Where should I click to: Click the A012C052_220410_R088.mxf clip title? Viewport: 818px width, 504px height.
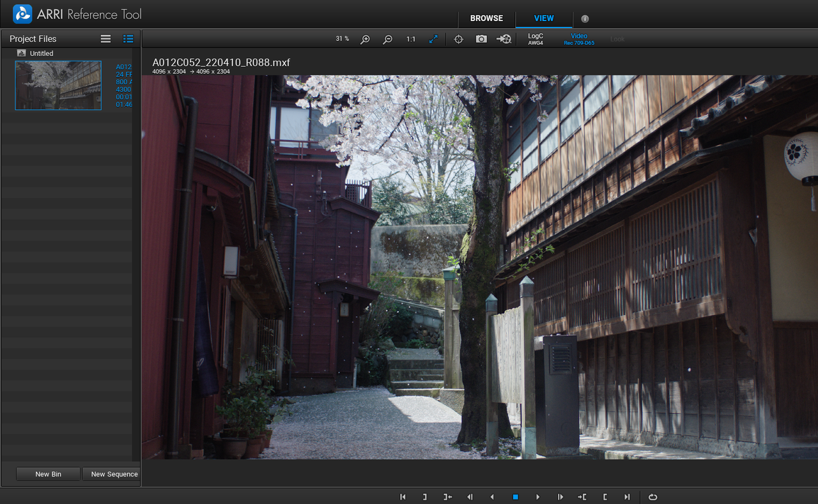tap(221, 63)
